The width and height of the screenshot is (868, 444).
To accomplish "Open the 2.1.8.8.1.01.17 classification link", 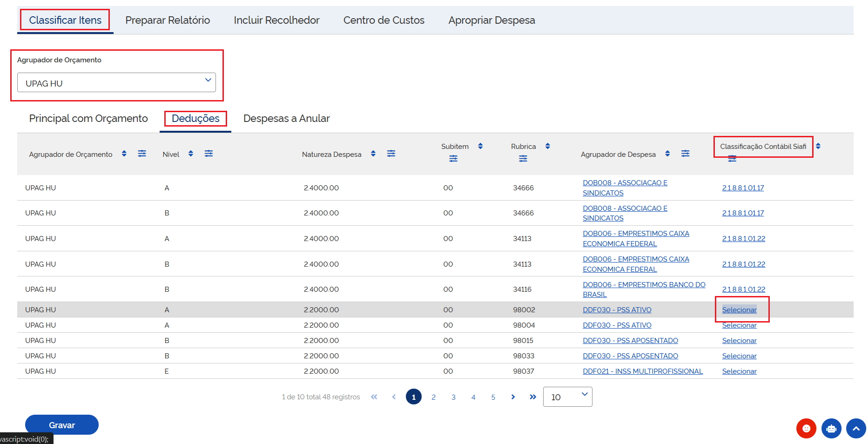I will pos(743,188).
